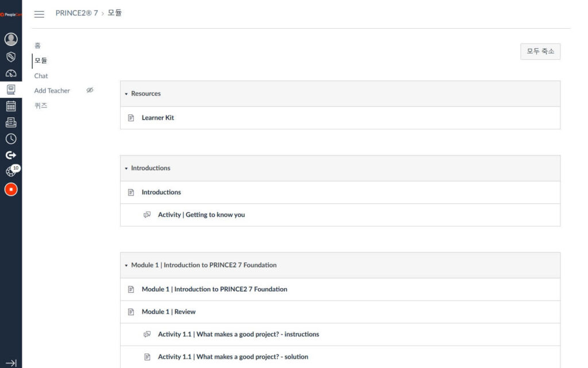Click the 모듈 breadcrumb at the top

114,13
